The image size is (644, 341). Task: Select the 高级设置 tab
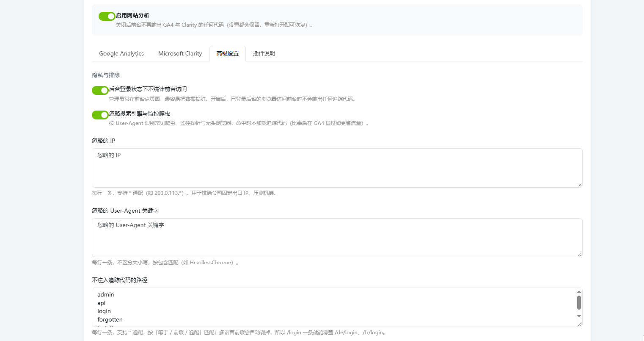tap(228, 53)
